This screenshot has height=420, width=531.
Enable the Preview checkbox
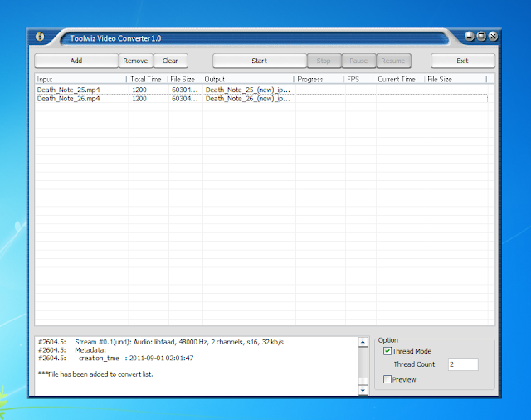pyautogui.click(x=387, y=379)
